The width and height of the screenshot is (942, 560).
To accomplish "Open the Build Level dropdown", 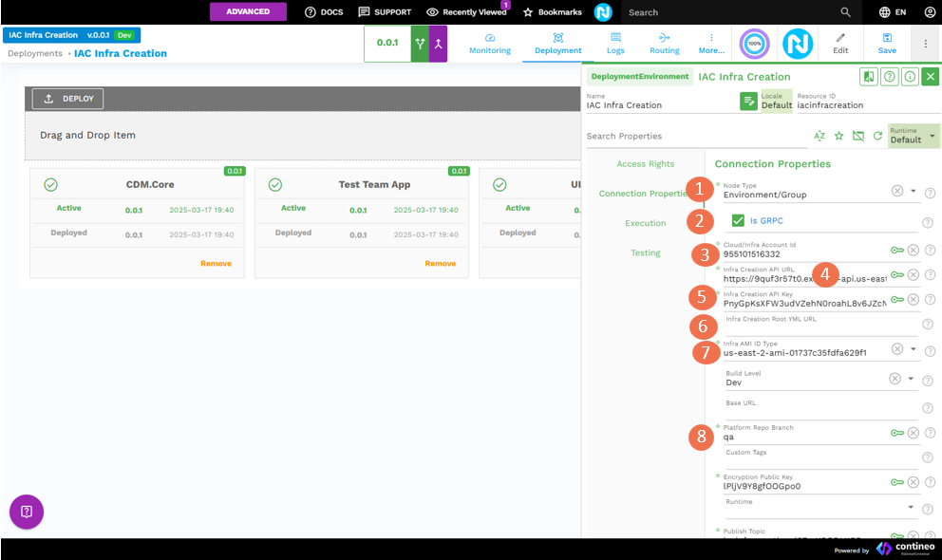I will click(914, 380).
